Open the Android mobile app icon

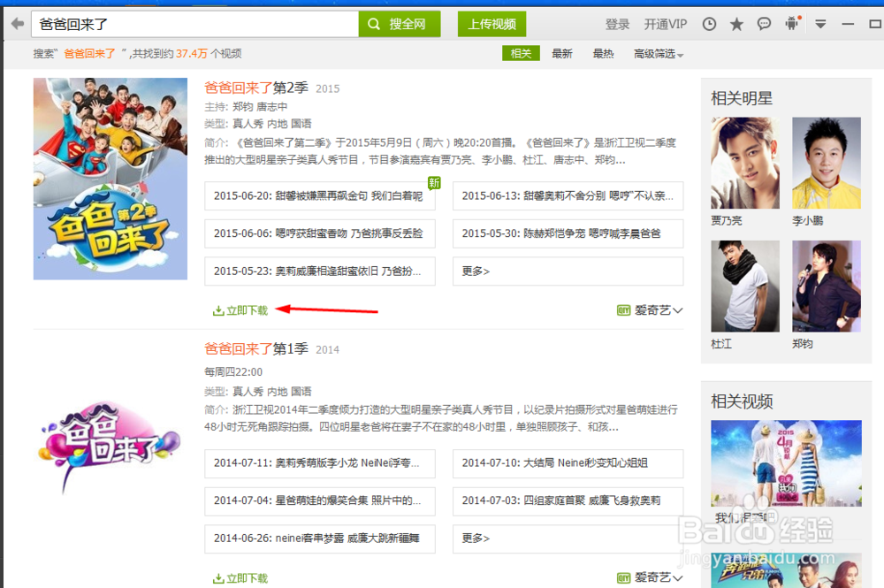pos(792,23)
